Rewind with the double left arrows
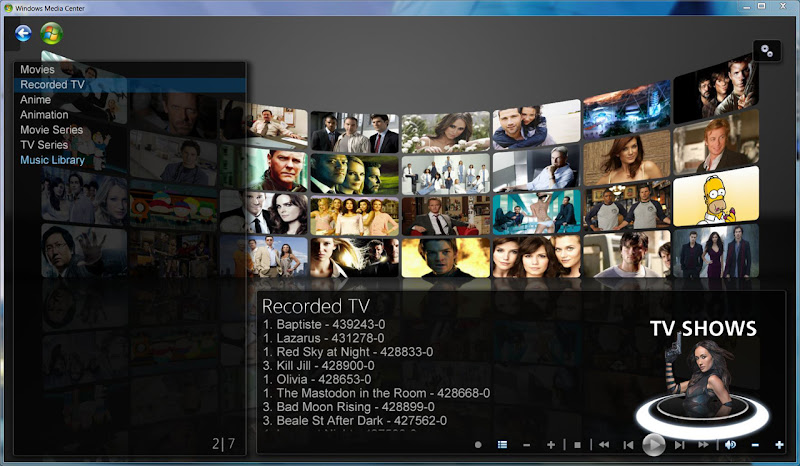The image size is (800, 466). click(604, 445)
